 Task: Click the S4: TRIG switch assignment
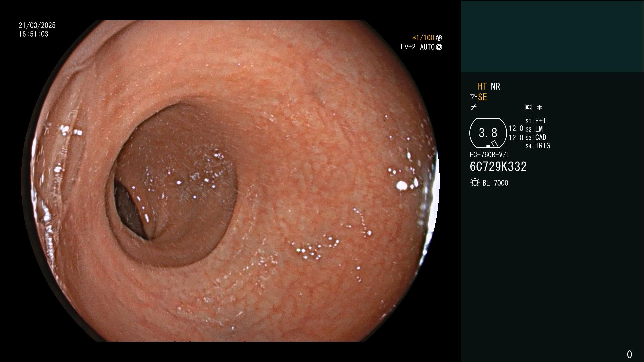[538, 146]
